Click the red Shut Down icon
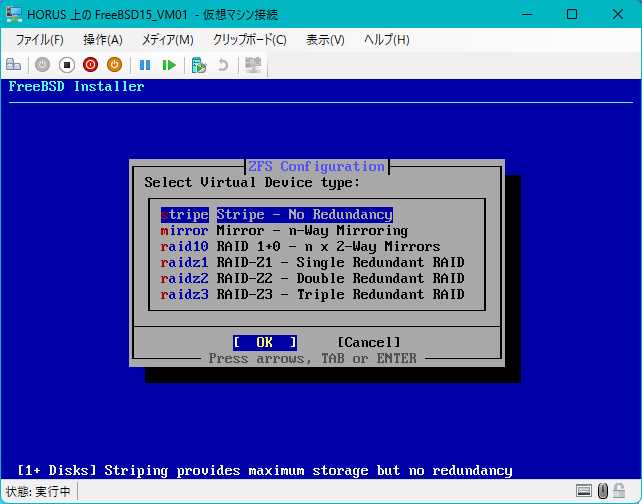Screen dimensions: 642x504 click(x=90, y=65)
